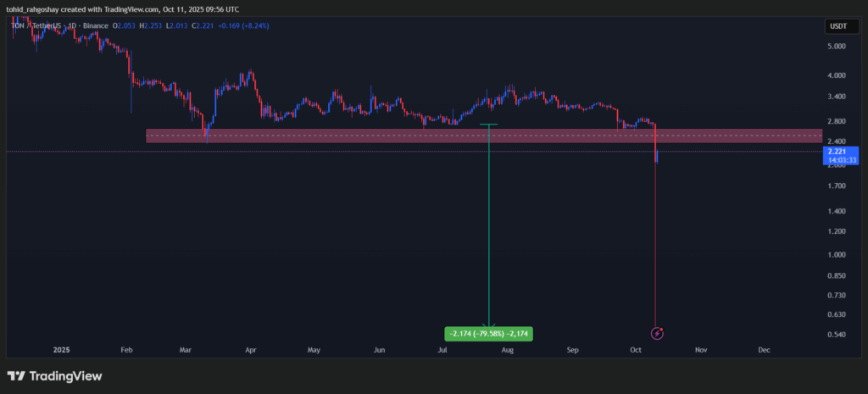Click the Apr label on the time axis

tap(250, 349)
